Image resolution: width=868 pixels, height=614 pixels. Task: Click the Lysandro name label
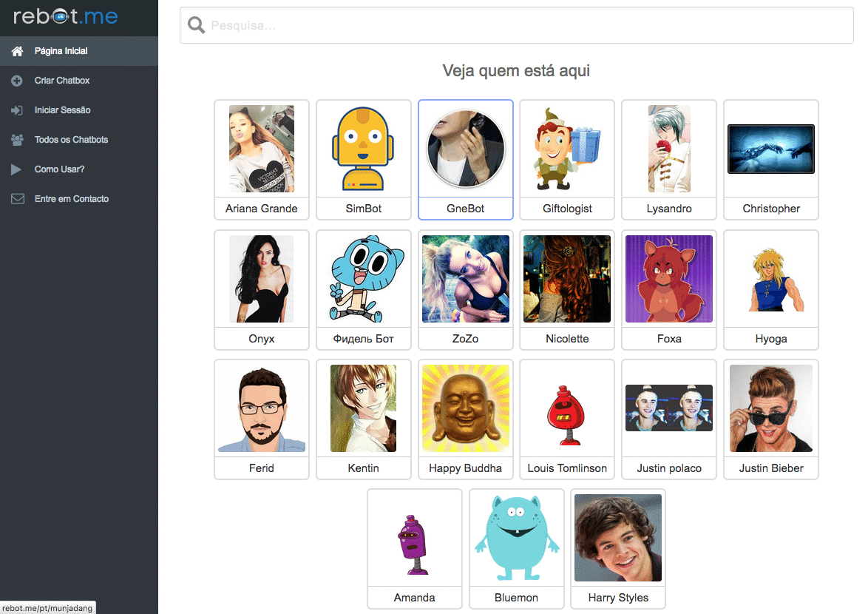point(668,208)
